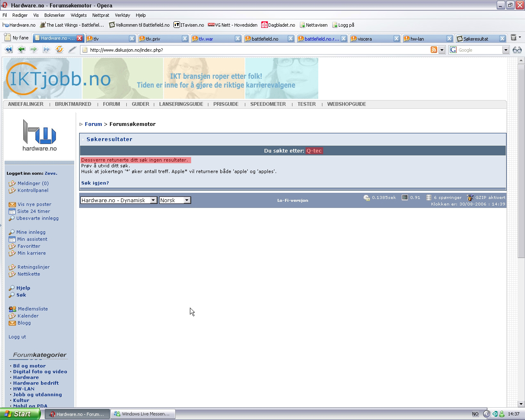This screenshot has height=420, width=525.
Task: Expand the closed tabs dropdown arrow
Action: tap(520, 37)
